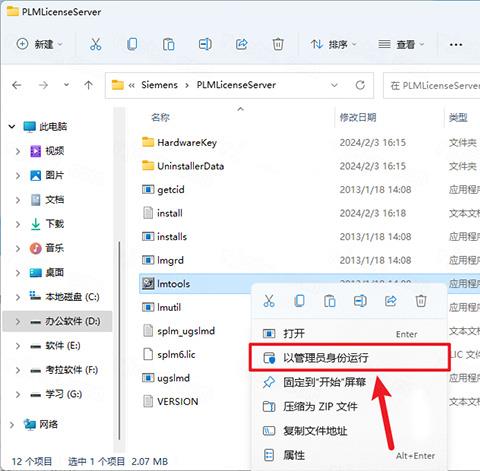Select the lmgrd application file
480x471 pixels.
170,260
